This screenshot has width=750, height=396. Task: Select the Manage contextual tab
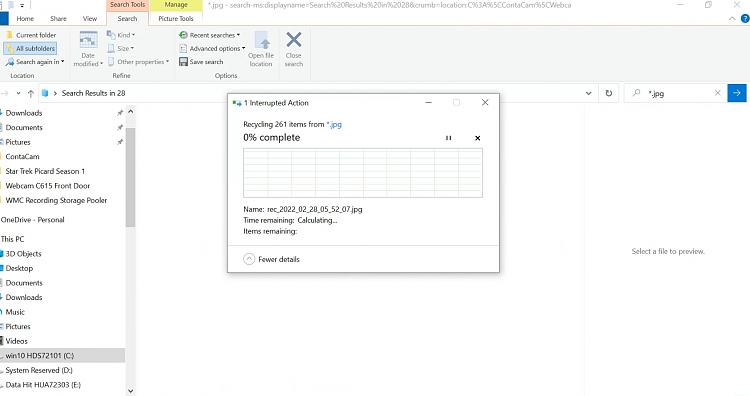pos(176,5)
